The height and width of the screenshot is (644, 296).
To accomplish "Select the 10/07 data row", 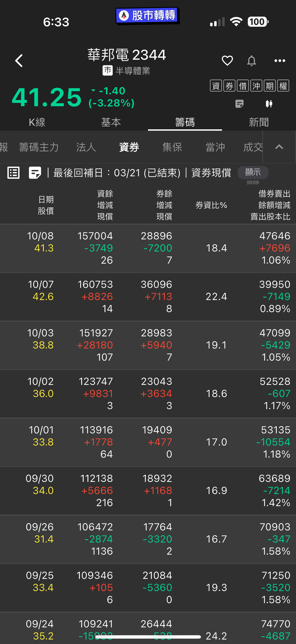I will [148, 297].
